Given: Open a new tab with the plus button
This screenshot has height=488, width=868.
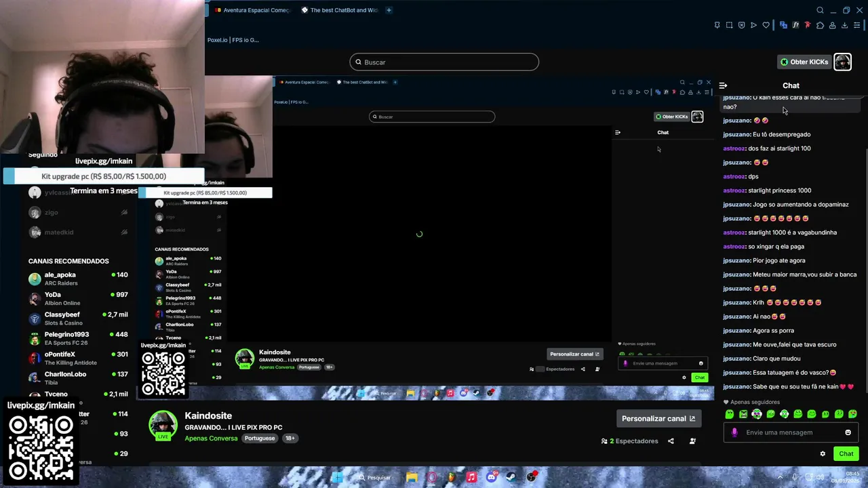Looking at the screenshot, I should (x=389, y=10).
